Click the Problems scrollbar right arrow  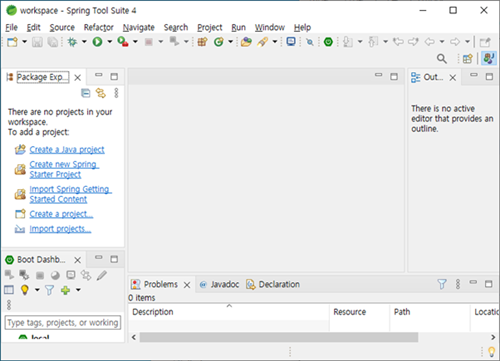pyautogui.click(x=493, y=337)
